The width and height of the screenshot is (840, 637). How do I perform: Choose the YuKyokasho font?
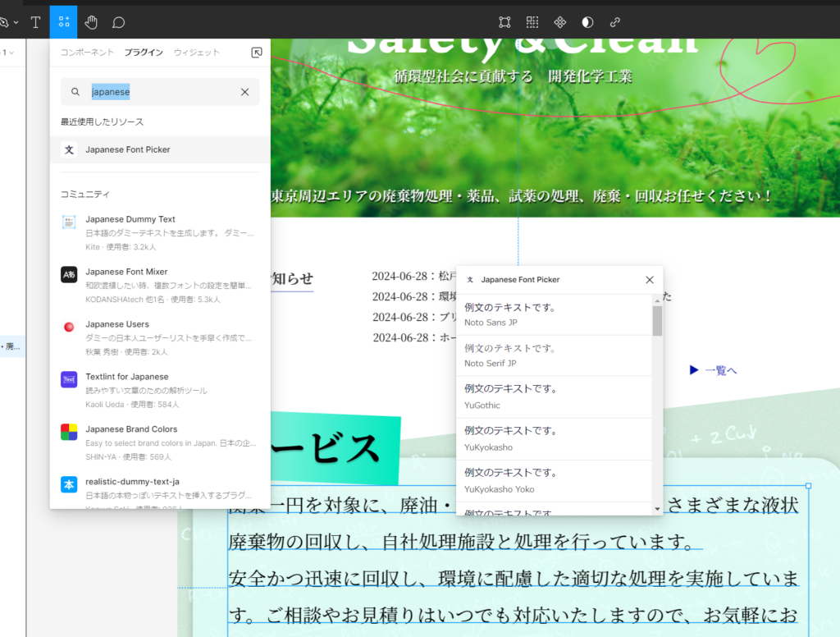pos(554,439)
